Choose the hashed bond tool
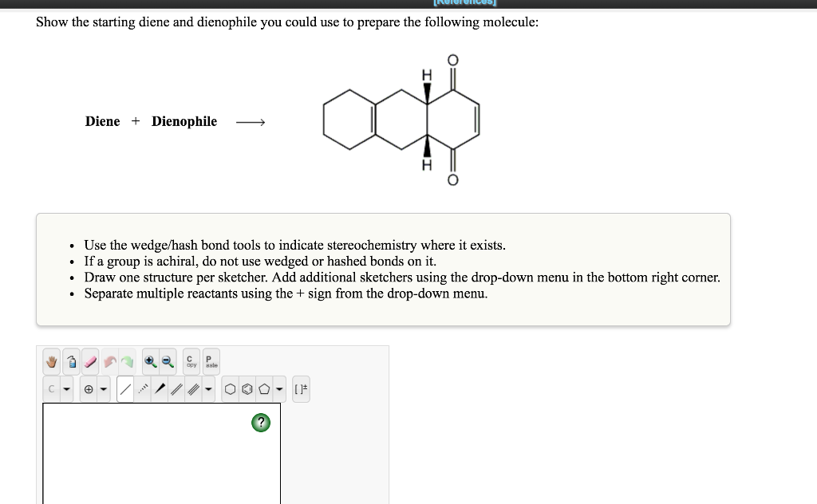Screen dimensions: 817x504 [143, 388]
